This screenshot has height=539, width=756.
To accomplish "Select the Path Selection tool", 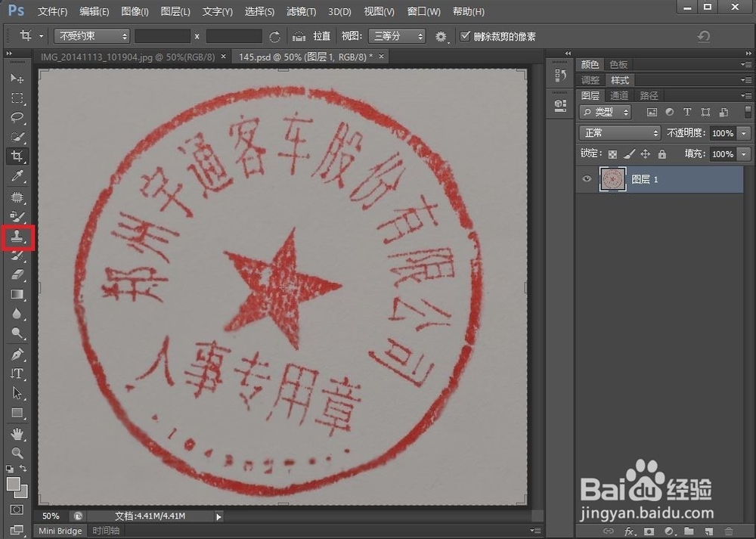I will pos(17,393).
